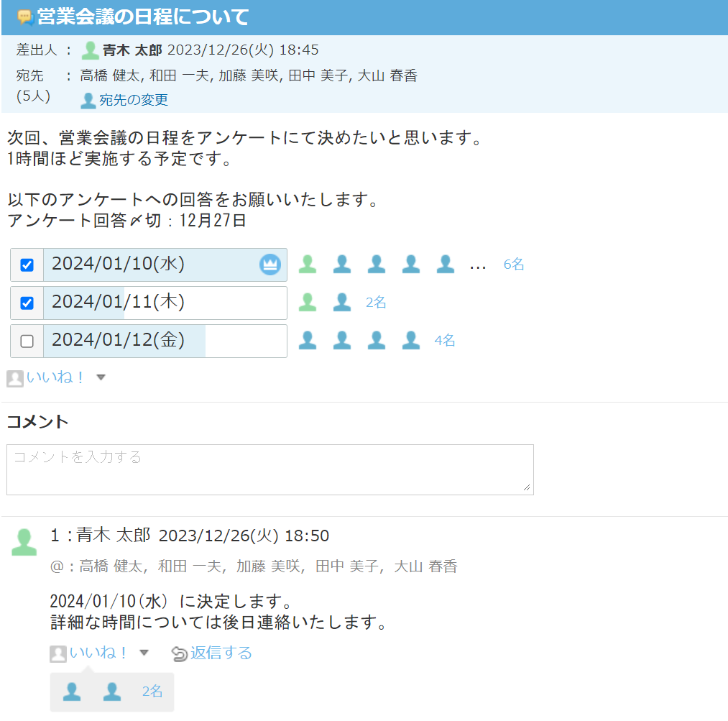Check the 2024/01/12(金) checkbox
The width and height of the screenshot is (728, 721).
(27, 341)
